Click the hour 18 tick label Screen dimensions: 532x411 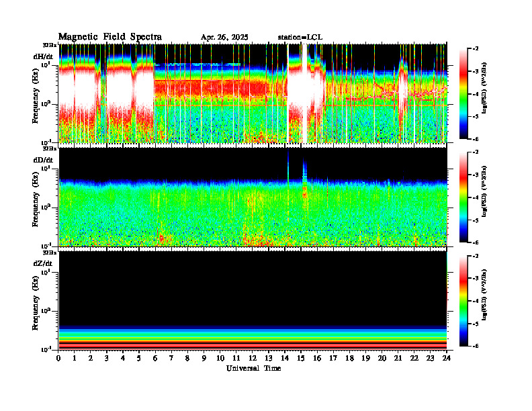pyautogui.click(x=349, y=359)
